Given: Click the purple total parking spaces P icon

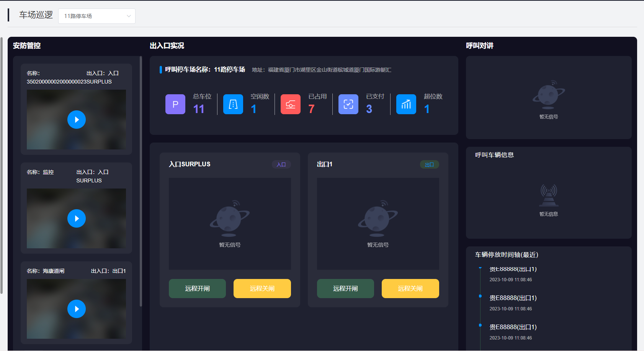Looking at the screenshot, I should click(x=175, y=104).
